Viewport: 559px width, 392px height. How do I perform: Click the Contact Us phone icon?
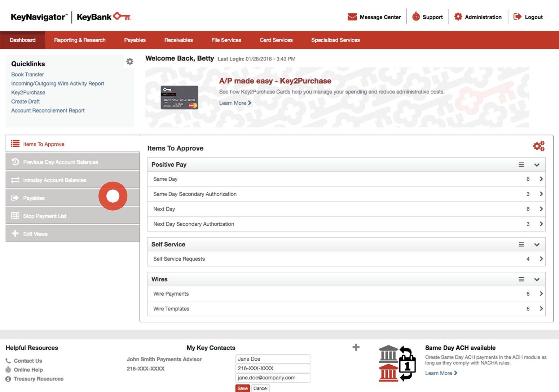[x=8, y=361]
